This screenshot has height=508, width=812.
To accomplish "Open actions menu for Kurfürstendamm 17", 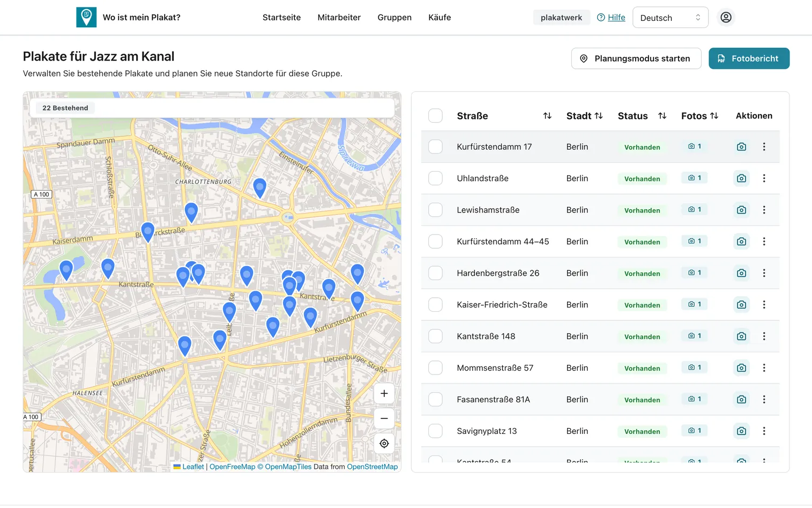I will coord(764,146).
